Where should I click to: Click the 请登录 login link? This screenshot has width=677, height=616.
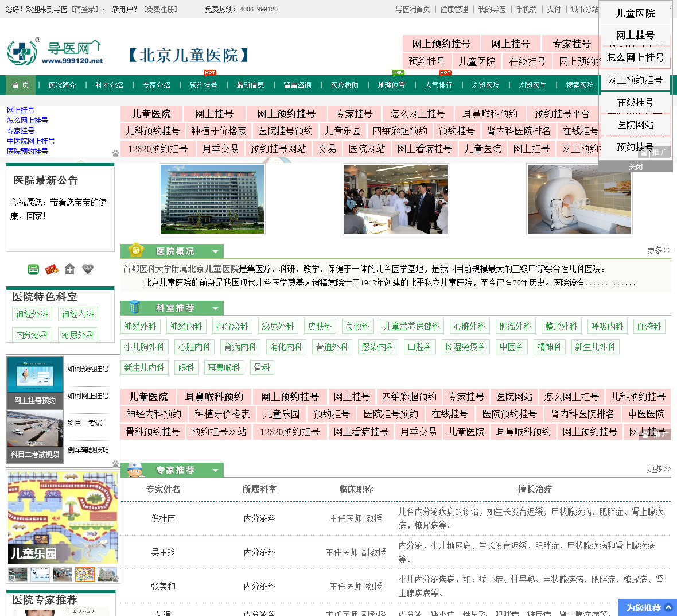85,9
